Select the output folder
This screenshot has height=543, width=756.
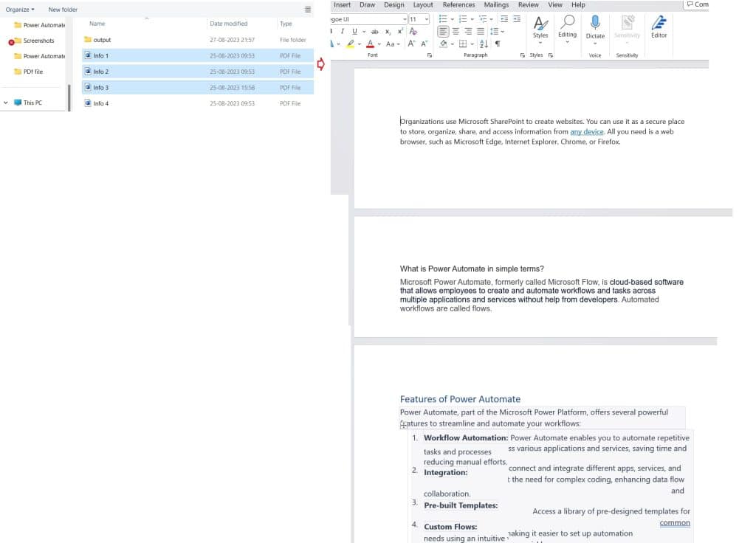point(198,40)
